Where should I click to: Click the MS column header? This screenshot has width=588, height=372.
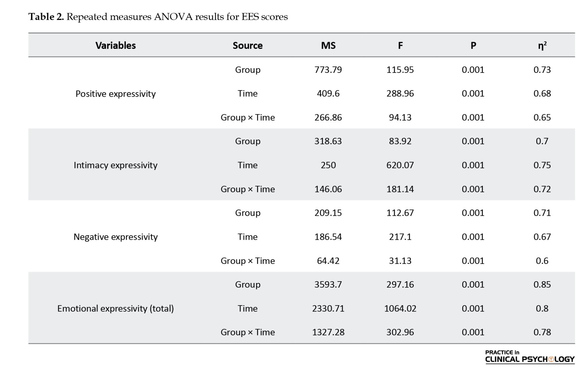pos(328,46)
